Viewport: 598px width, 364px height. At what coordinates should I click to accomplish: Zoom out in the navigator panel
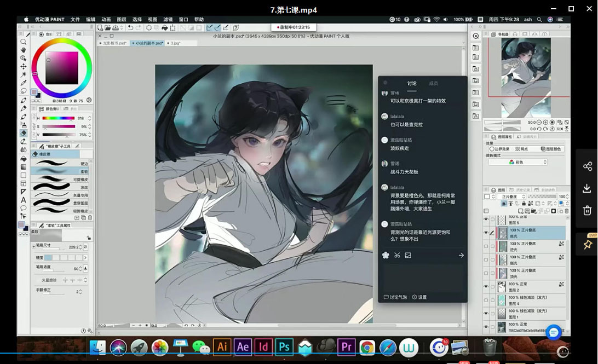click(x=539, y=123)
